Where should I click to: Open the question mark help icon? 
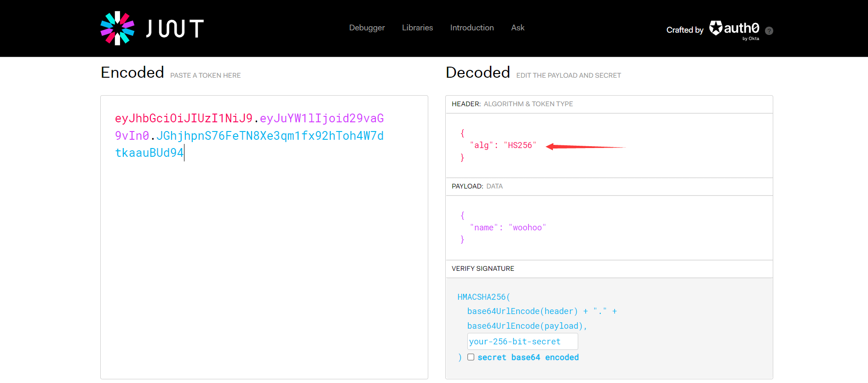coord(769,31)
